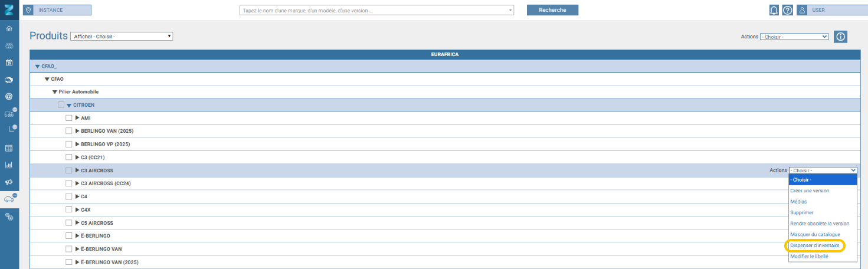The width and height of the screenshot is (868, 269).
Task: Open the top Actions Choisir dropdown
Action: [794, 37]
